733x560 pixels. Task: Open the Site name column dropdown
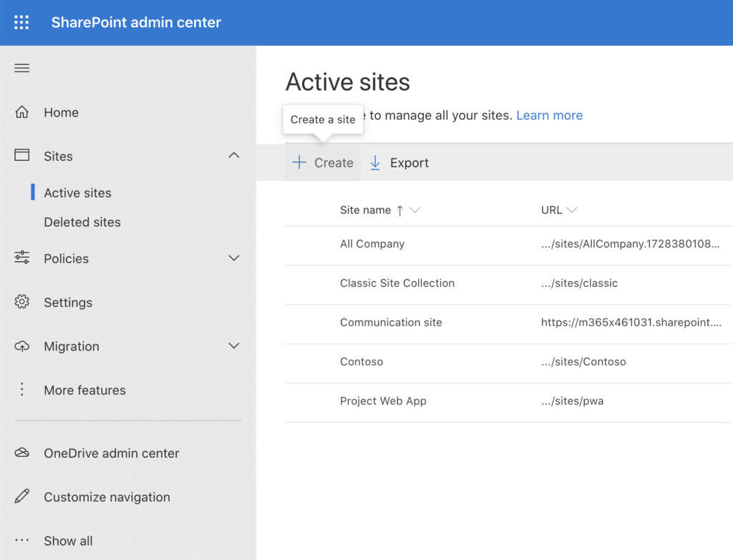pos(414,210)
